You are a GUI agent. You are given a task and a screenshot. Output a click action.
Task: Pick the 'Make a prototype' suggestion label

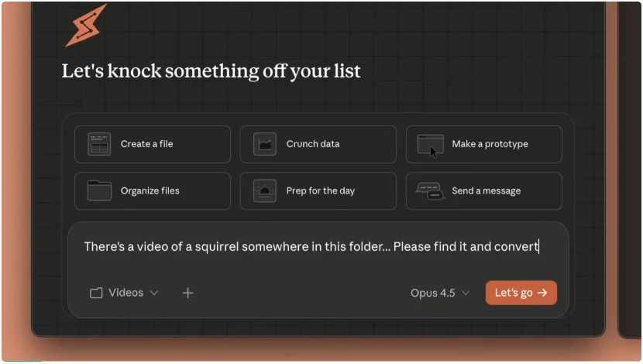pyautogui.click(x=490, y=144)
